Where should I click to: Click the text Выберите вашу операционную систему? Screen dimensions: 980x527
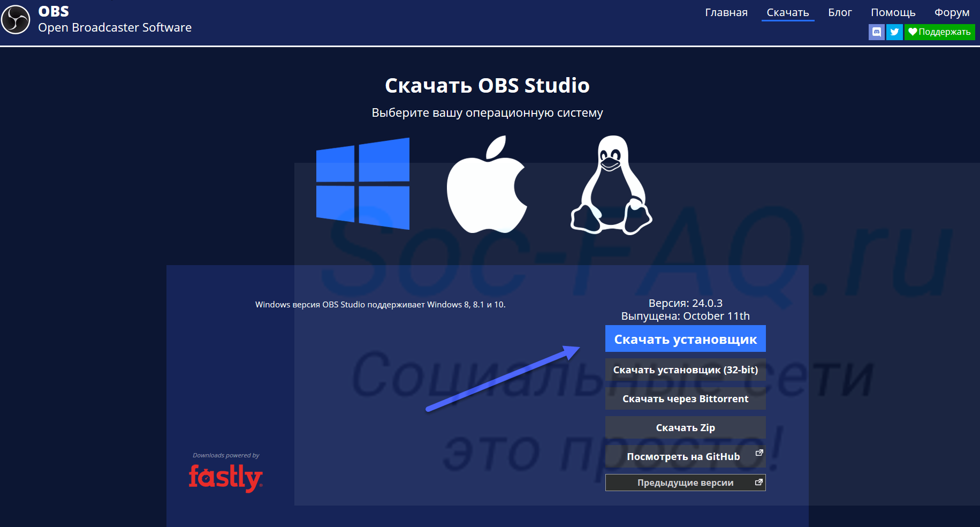pos(487,113)
